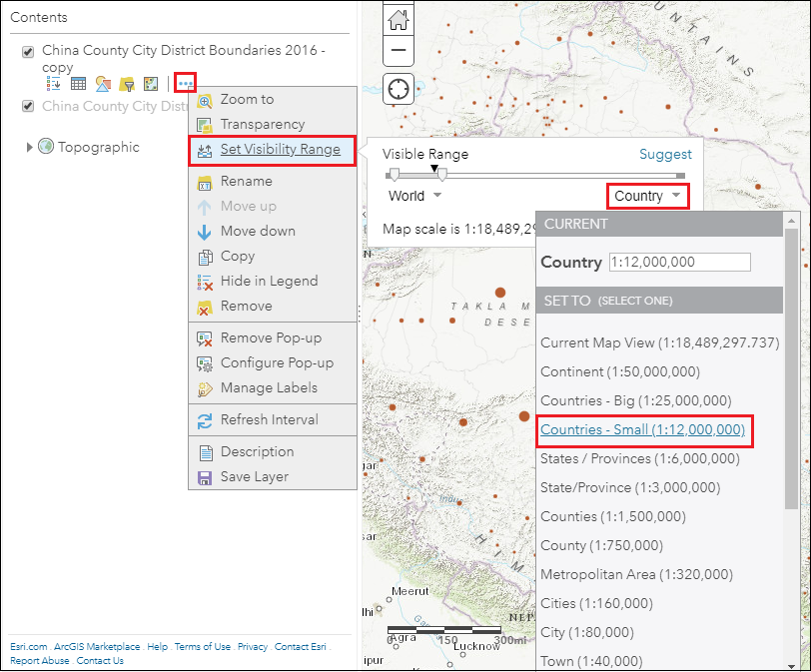This screenshot has height=672, width=811.
Task: Open the layer Filter icon
Action: click(127, 84)
